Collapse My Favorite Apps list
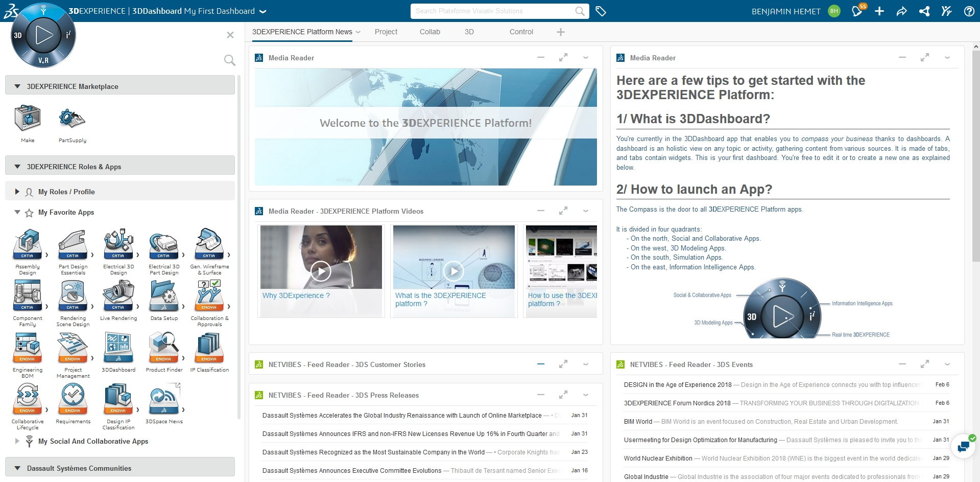This screenshot has height=482, width=980. [x=17, y=212]
